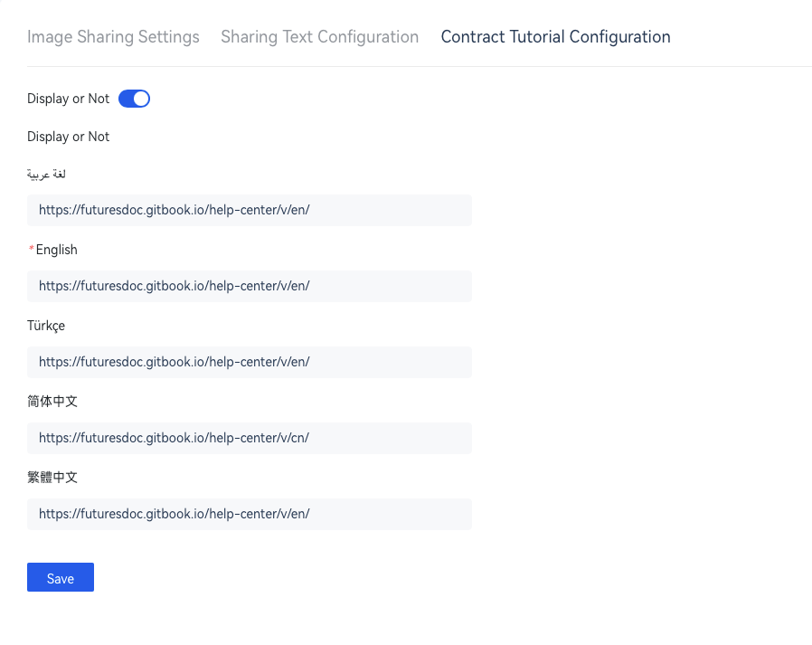
Task: Click the 繁體中文 URL input field
Action: click(x=249, y=514)
